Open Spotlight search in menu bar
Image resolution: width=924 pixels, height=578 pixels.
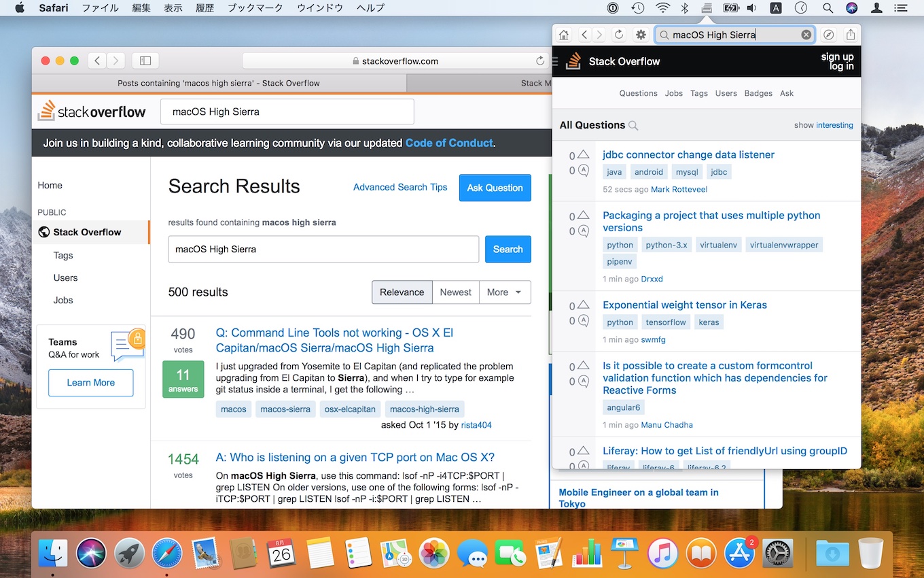(828, 8)
